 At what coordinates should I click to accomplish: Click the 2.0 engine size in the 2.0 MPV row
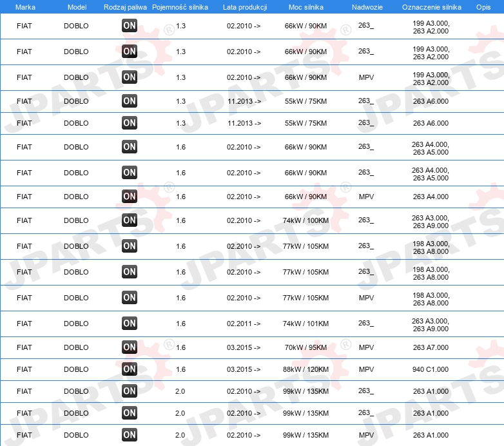180,436
